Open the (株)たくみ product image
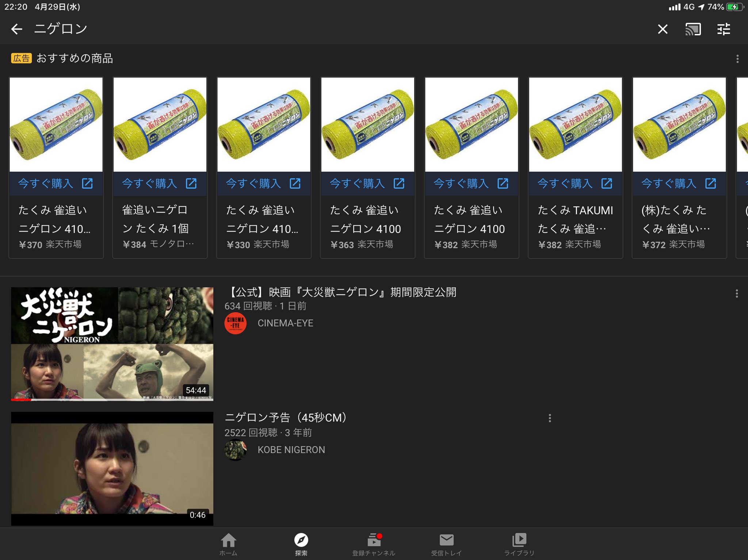Screen dimensions: 748x560 679,124
